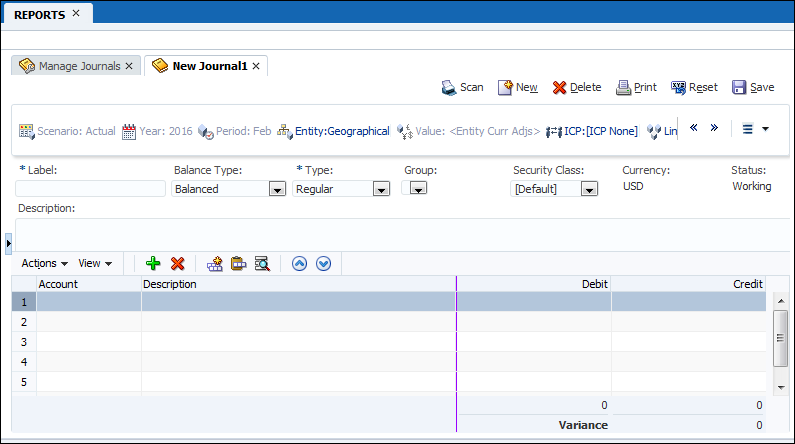Click the Value: <Entity Curr Adjs> text
The height and width of the screenshot is (444, 795).
(478, 131)
